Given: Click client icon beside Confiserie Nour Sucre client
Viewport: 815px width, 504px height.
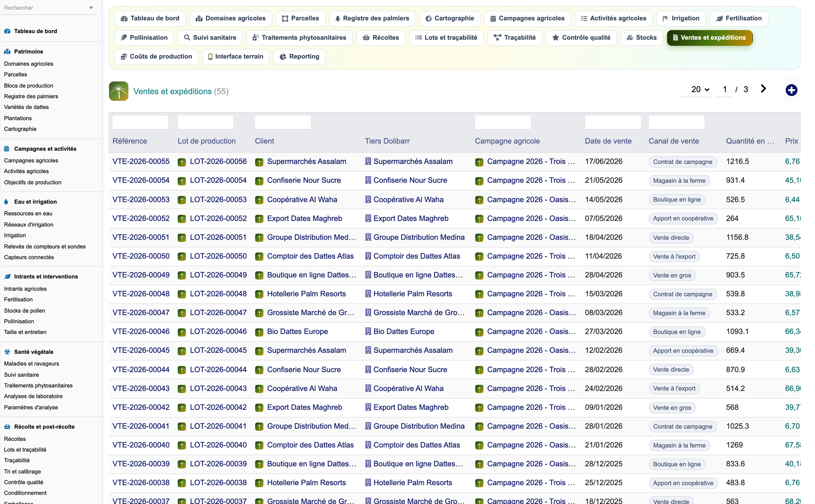Looking at the screenshot, I should (259, 181).
